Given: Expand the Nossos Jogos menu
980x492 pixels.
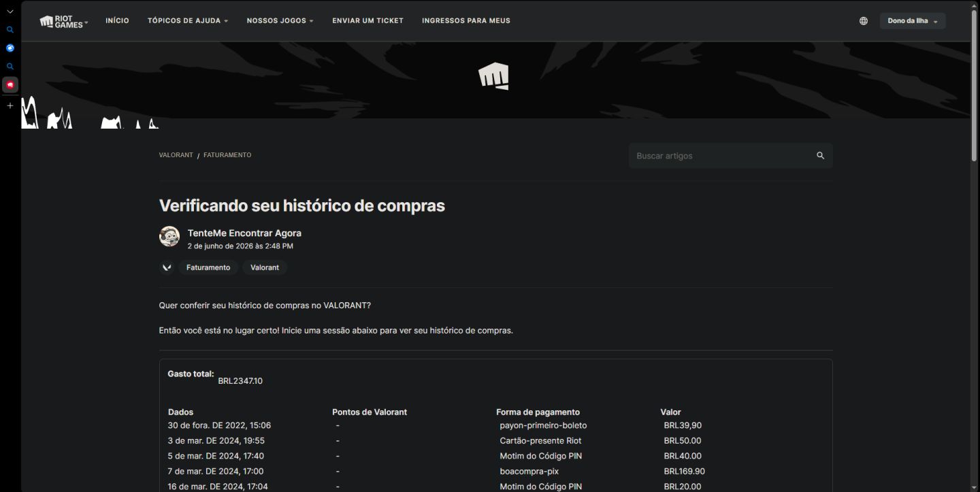Looking at the screenshot, I should (280, 21).
